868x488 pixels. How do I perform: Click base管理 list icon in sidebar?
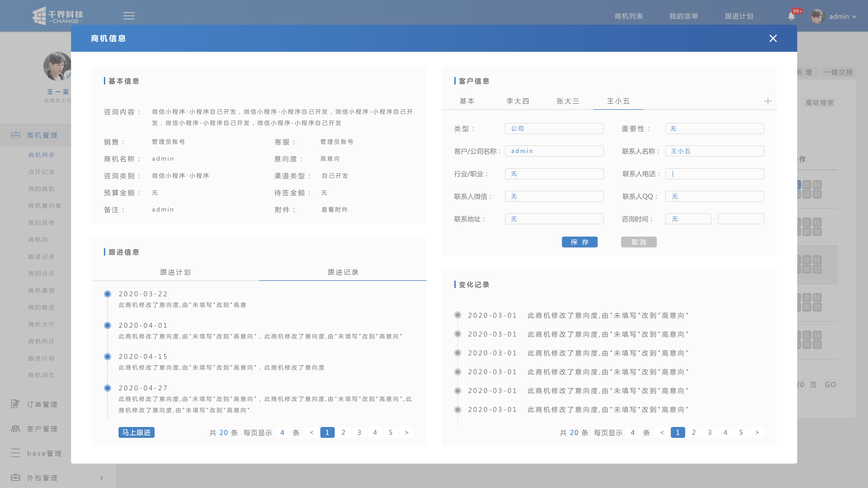tap(15, 453)
